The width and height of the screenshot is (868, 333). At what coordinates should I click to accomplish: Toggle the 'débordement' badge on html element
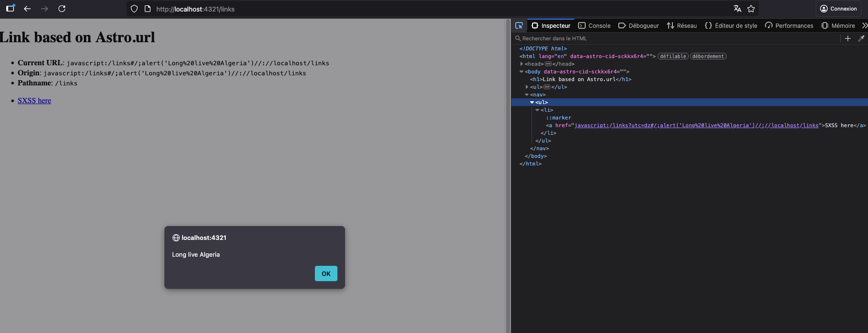coord(708,56)
